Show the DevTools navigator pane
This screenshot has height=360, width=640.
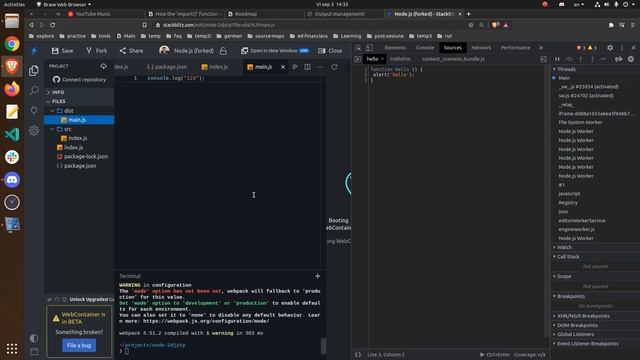tap(358, 59)
